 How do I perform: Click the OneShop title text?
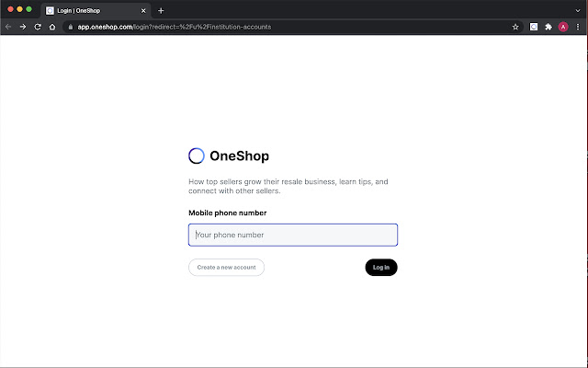tap(239, 155)
